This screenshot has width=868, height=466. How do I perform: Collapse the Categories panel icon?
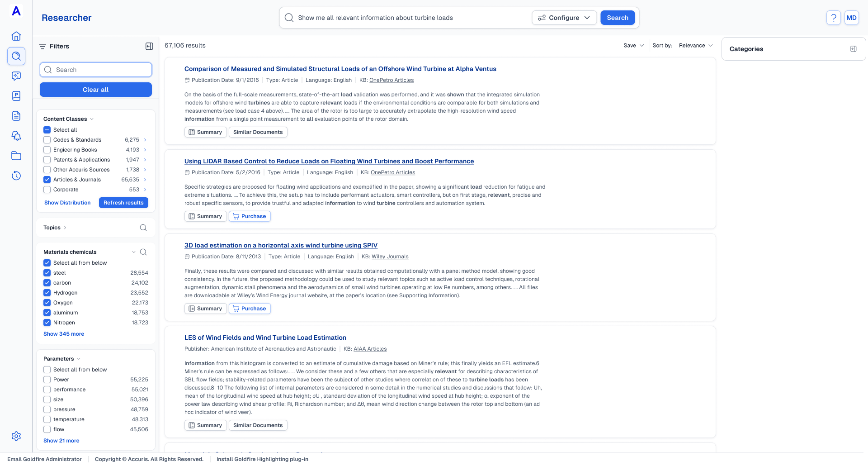pyautogui.click(x=853, y=49)
